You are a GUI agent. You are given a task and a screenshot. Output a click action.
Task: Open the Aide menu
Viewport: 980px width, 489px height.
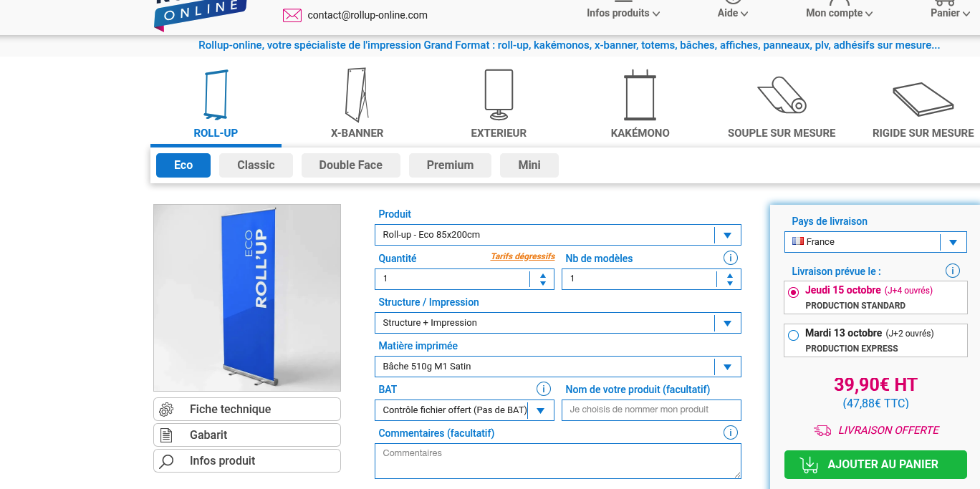tap(733, 13)
